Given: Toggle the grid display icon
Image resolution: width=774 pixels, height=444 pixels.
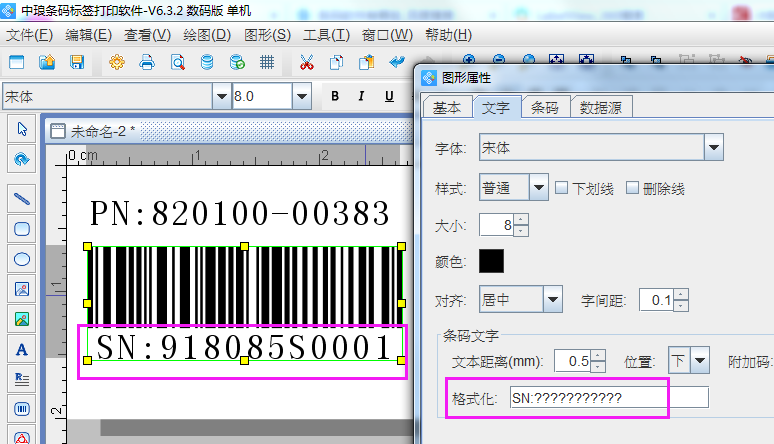Looking at the screenshot, I should coord(267,62).
